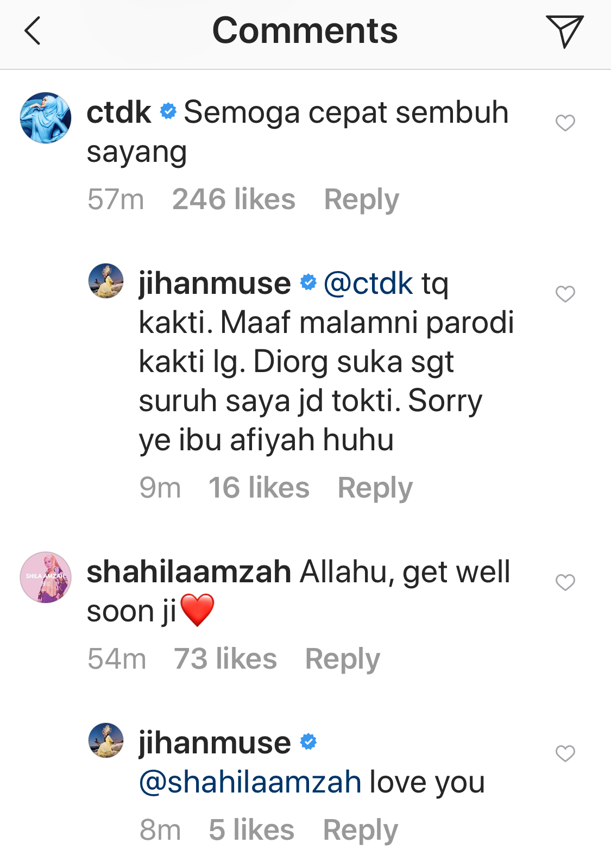Reply to jihanmuse's 9m comment
The image size is (611, 868).
pos(375,488)
